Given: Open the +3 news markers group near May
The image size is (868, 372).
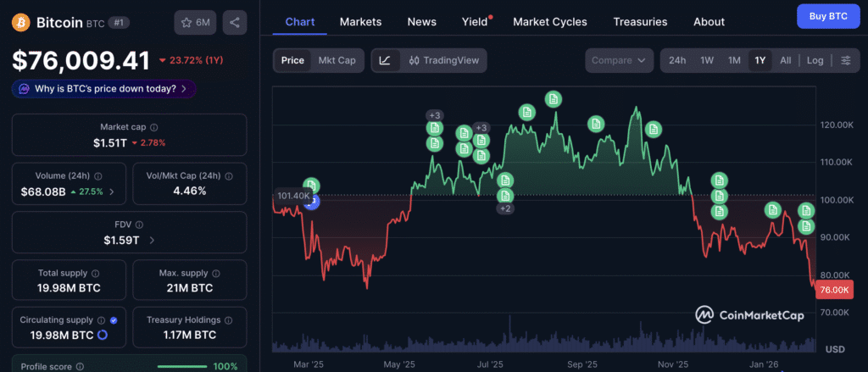Looking at the screenshot, I should point(435,115).
